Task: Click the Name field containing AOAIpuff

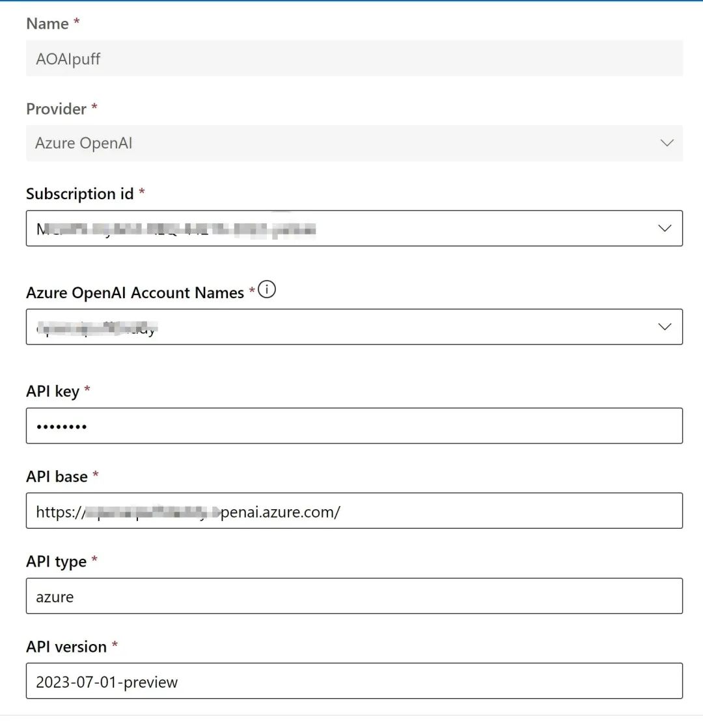Action: [354, 59]
